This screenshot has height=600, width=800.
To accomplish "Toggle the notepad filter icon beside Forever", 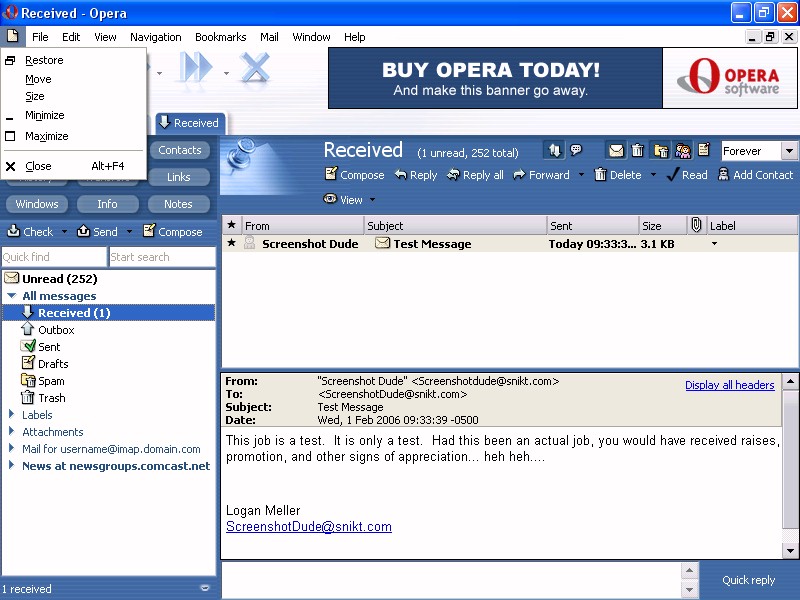I will [x=704, y=150].
